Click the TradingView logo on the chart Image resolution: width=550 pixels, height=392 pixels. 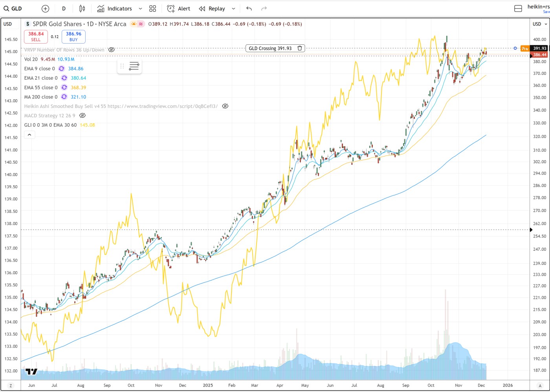pyautogui.click(x=31, y=371)
